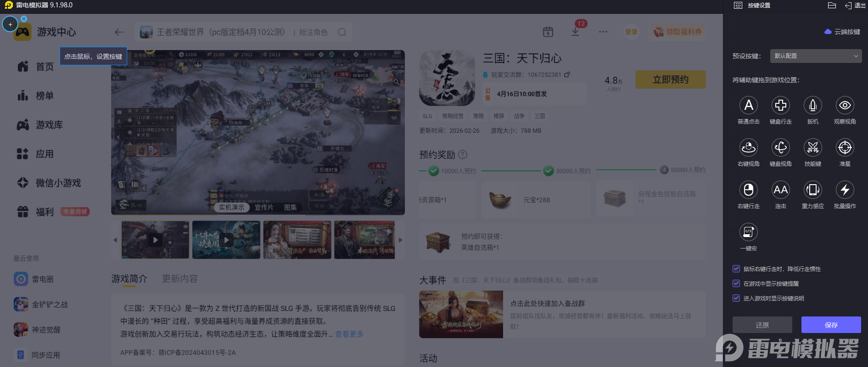This screenshot has height=367, width=868.
Task: Click 退出 to exit key settings
Action: 855,6
